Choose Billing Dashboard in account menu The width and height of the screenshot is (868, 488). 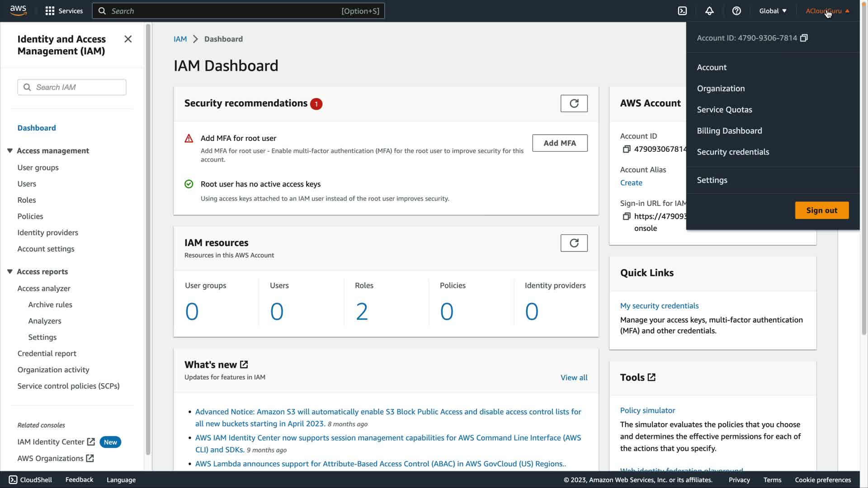(x=729, y=131)
